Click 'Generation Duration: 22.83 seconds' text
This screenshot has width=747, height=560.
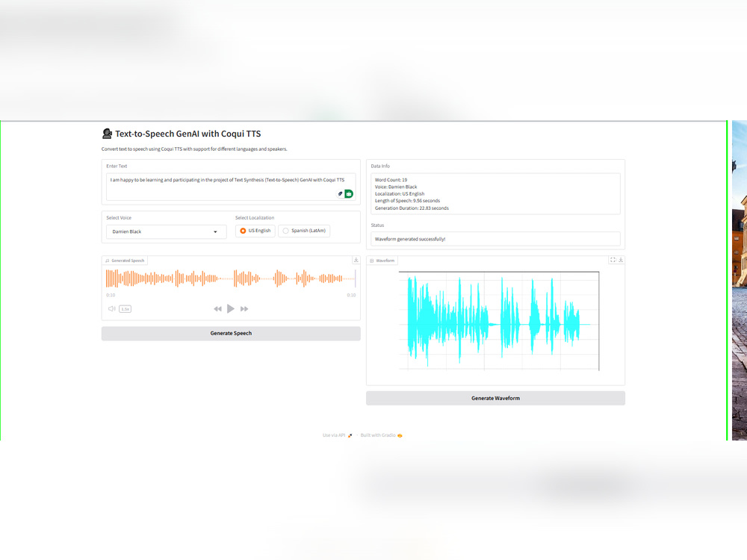click(412, 208)
